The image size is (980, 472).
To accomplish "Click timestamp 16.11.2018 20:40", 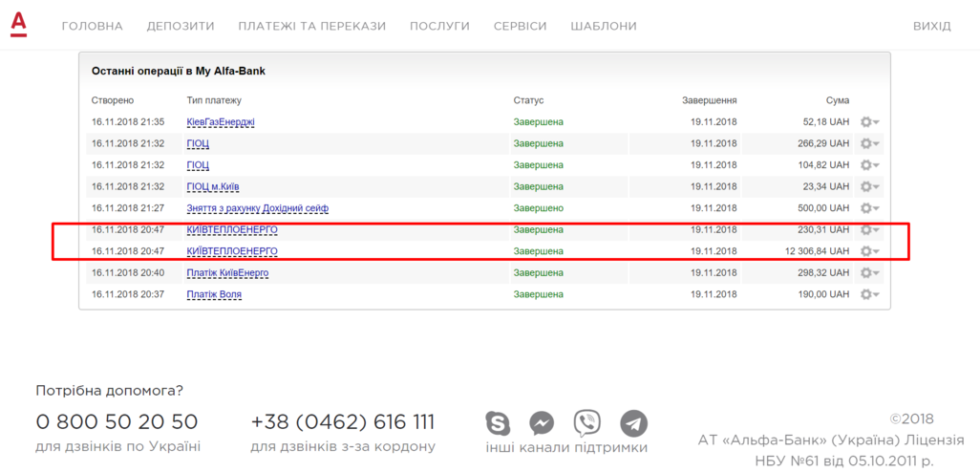I will click(127, 272).
